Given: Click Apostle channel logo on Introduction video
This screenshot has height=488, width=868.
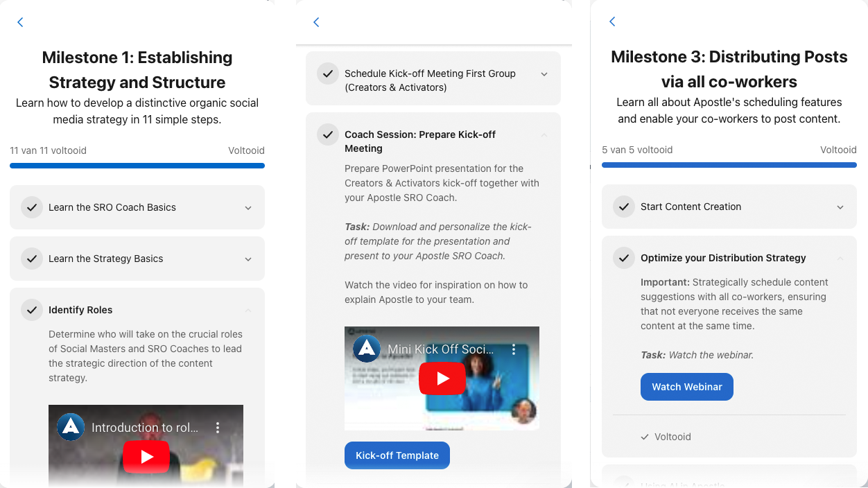Looking at the screenshot, I should tap(71, 428).
